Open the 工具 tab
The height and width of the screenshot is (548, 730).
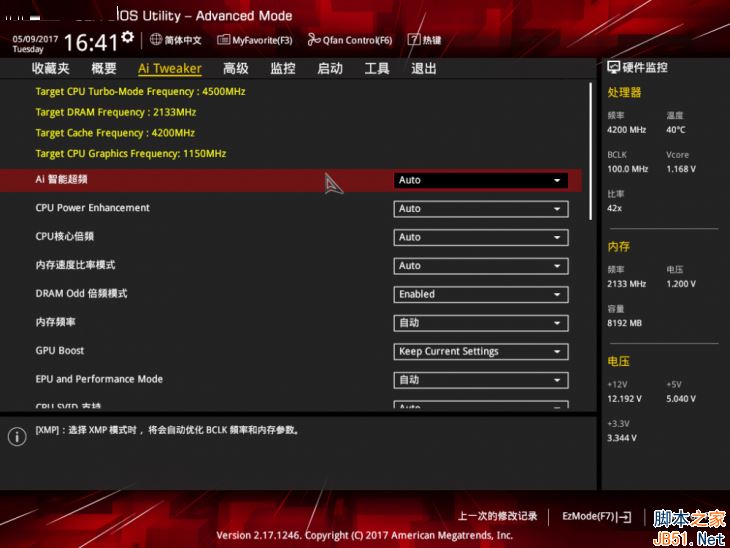coord(377,68)
